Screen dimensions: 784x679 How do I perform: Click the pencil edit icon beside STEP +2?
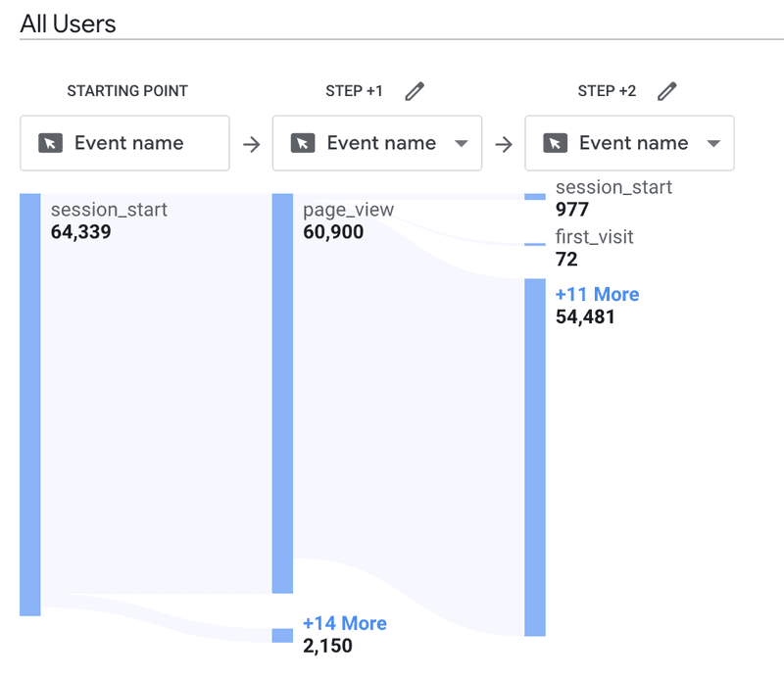(667, 91)
